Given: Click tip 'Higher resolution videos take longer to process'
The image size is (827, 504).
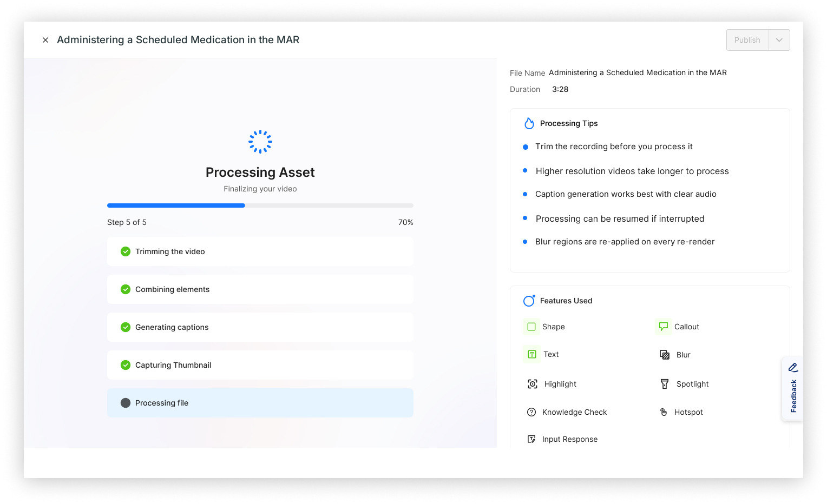Looking at the screenshot, I should pos(632,171).
